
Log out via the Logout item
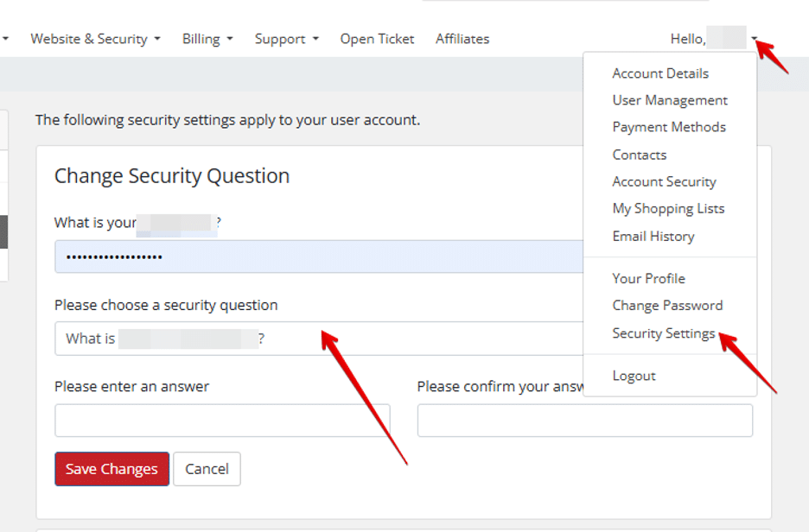634,376
